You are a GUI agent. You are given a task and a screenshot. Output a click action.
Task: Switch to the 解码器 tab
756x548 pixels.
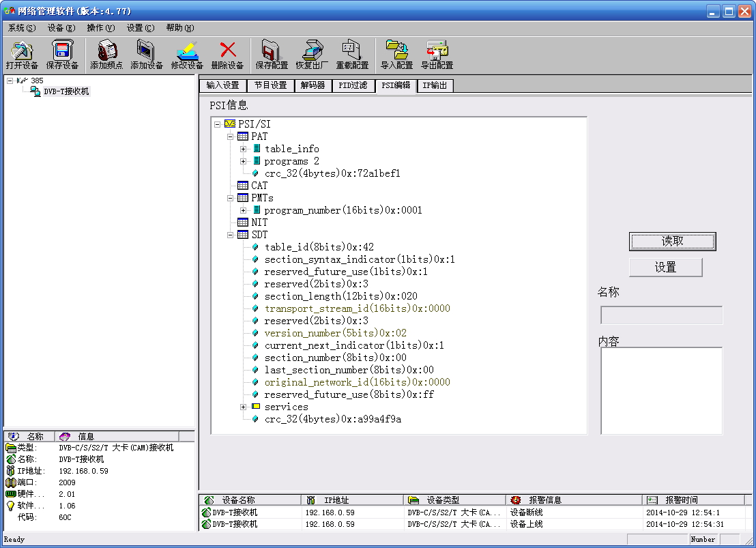(x=313, y=85)
